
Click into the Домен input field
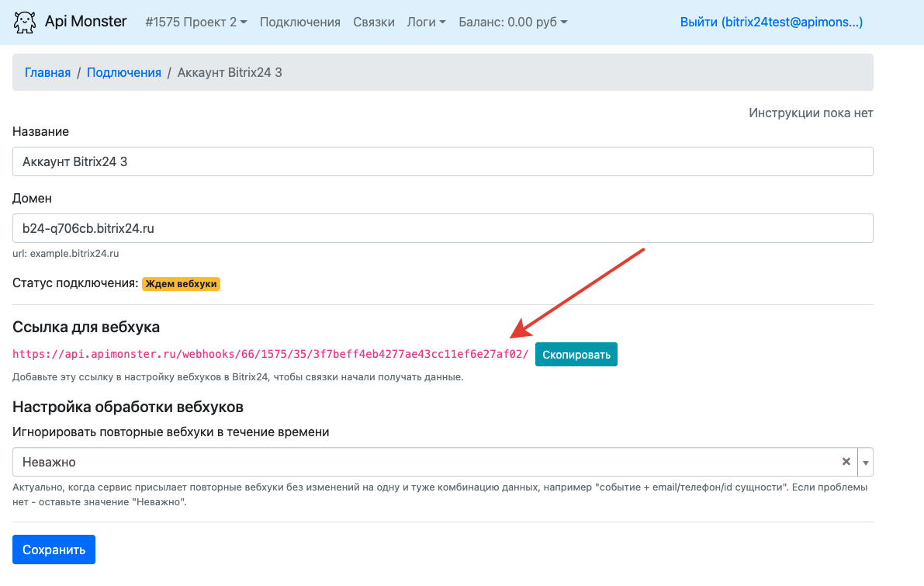coord(442,228)
